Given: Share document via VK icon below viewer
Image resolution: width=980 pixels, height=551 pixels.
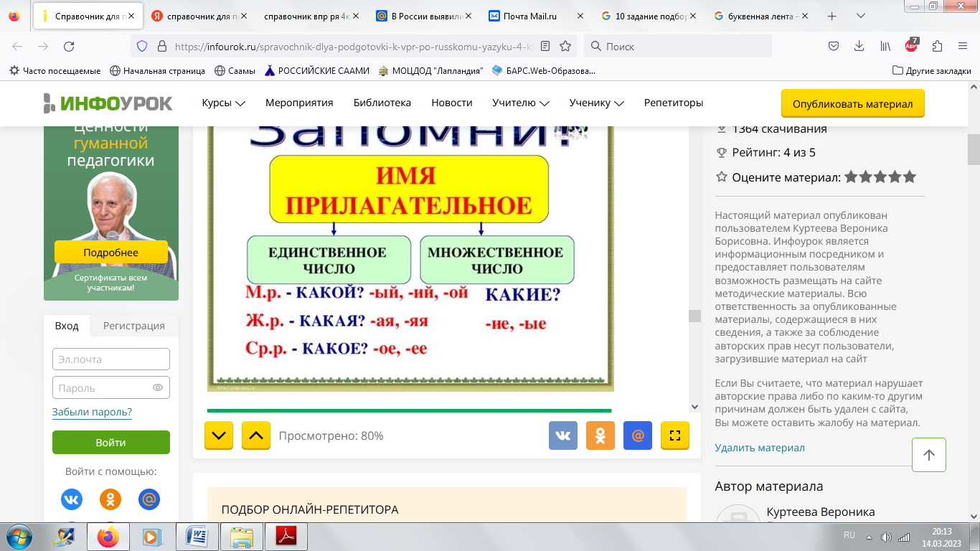Looking at the screenshot, I should click(563, 435).
